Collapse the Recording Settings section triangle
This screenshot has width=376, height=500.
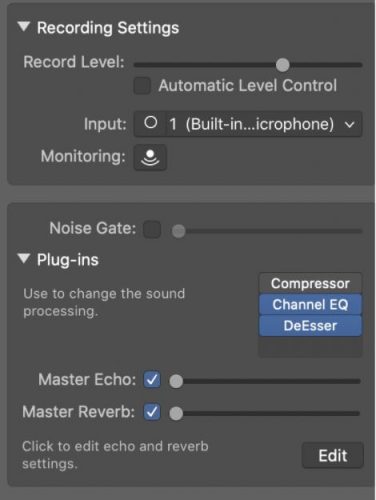click(24, 27)
